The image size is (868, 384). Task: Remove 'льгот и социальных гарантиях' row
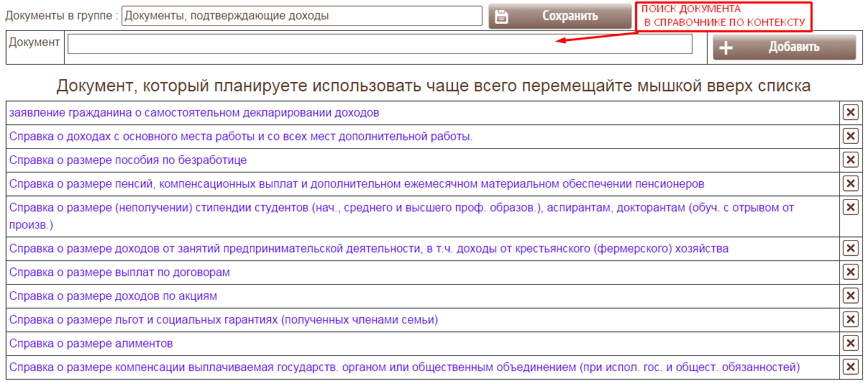[850, 320]
